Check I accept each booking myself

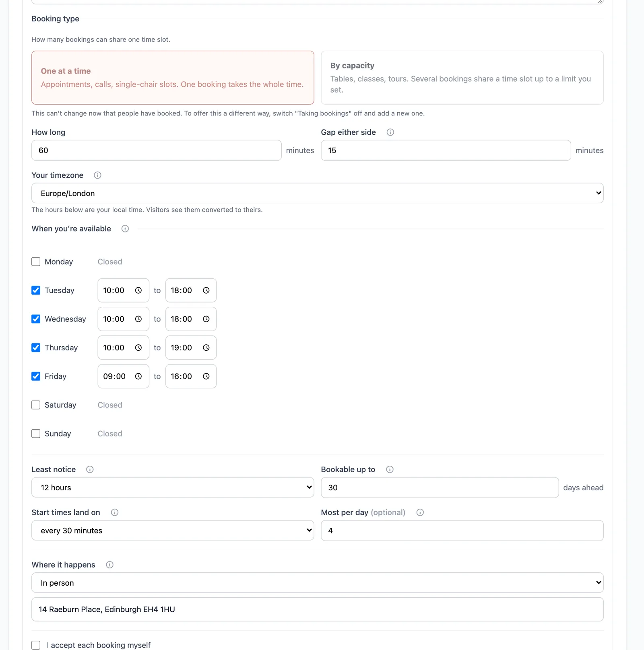[36, 645]
